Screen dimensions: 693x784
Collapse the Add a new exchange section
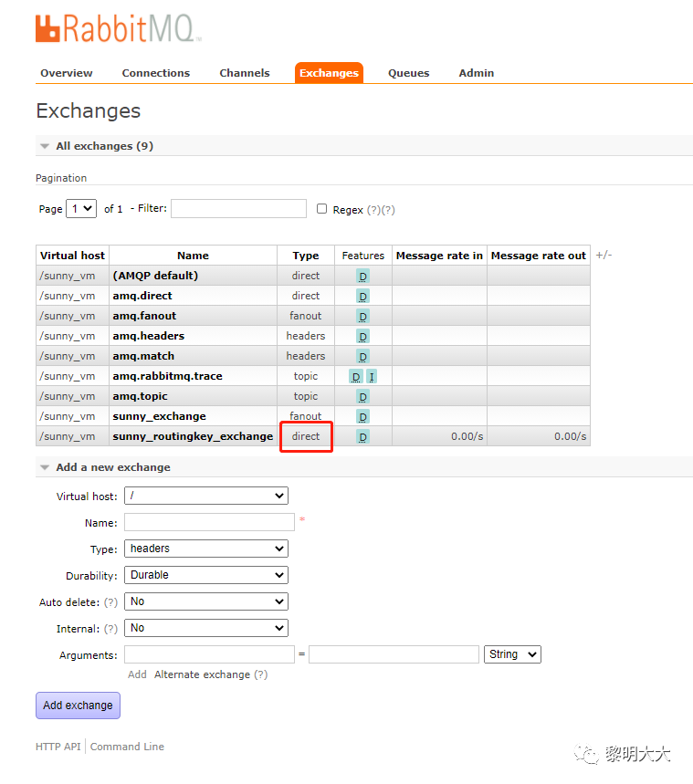[113, 467]
